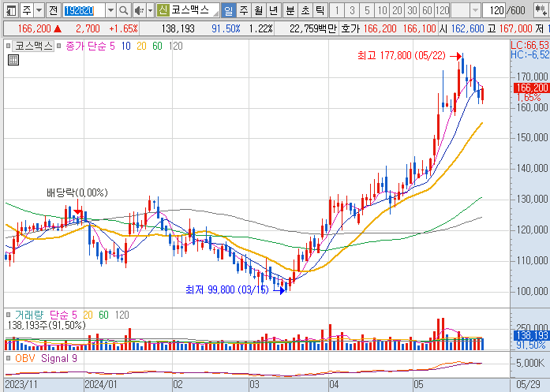550x392 pixels.
Task: Click the OBV indicator label
Action: pos(25,358)
